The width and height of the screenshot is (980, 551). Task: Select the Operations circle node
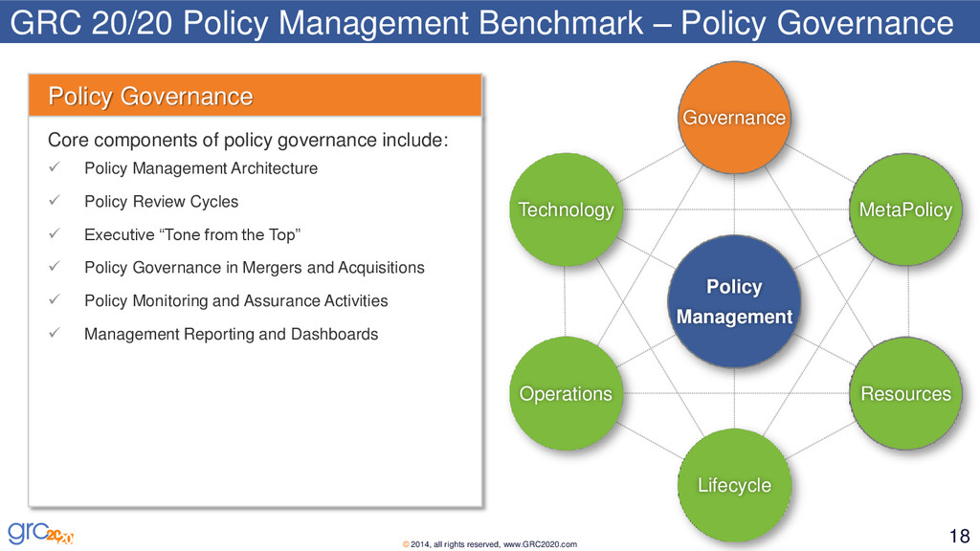click(566, 393)
